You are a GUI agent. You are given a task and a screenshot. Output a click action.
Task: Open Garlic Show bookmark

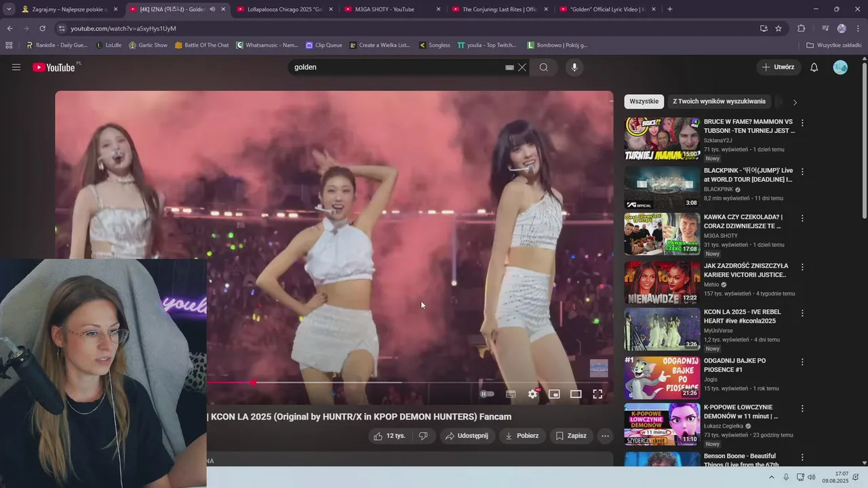147,45
